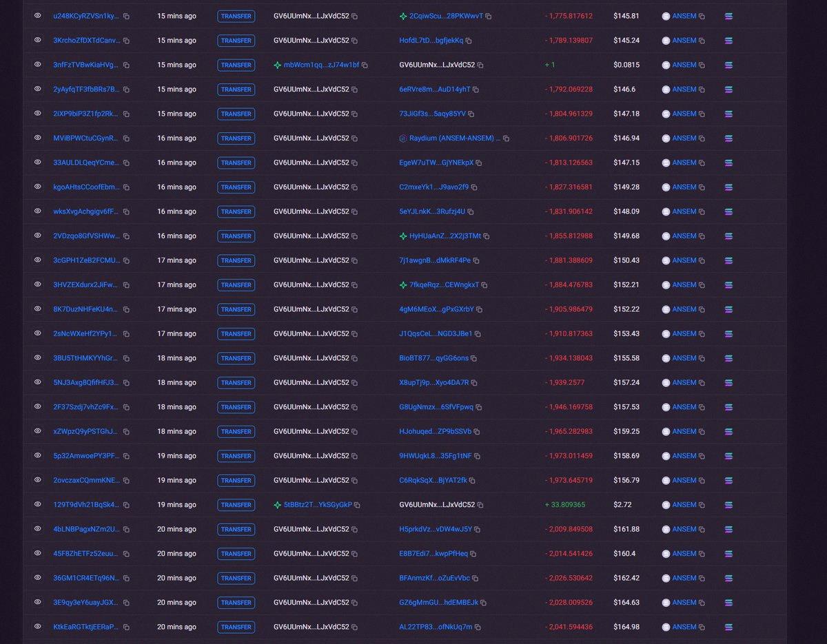Open transaction 3cGPH1ZeB2FCMU details
The width and height of the screenshot is (827, 644).
point(86,260)
